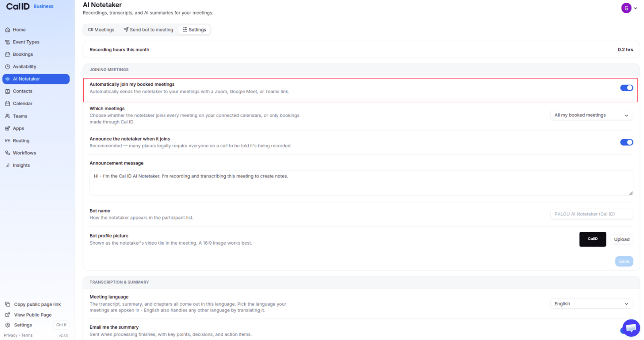Click the v2.4.0 version label
644x340 pixels.
click(x=64, y=335)
